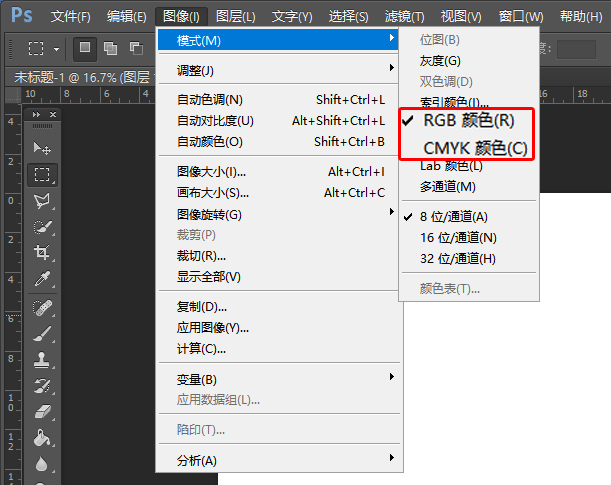Expand the 调整(J) submenu

tap(278, 71)
